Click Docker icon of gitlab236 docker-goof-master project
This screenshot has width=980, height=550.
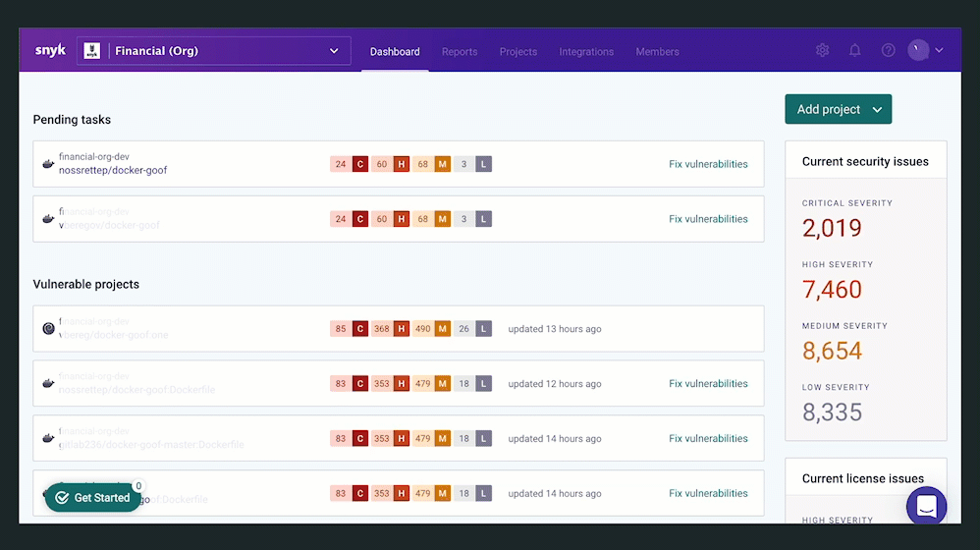[48, 438]
